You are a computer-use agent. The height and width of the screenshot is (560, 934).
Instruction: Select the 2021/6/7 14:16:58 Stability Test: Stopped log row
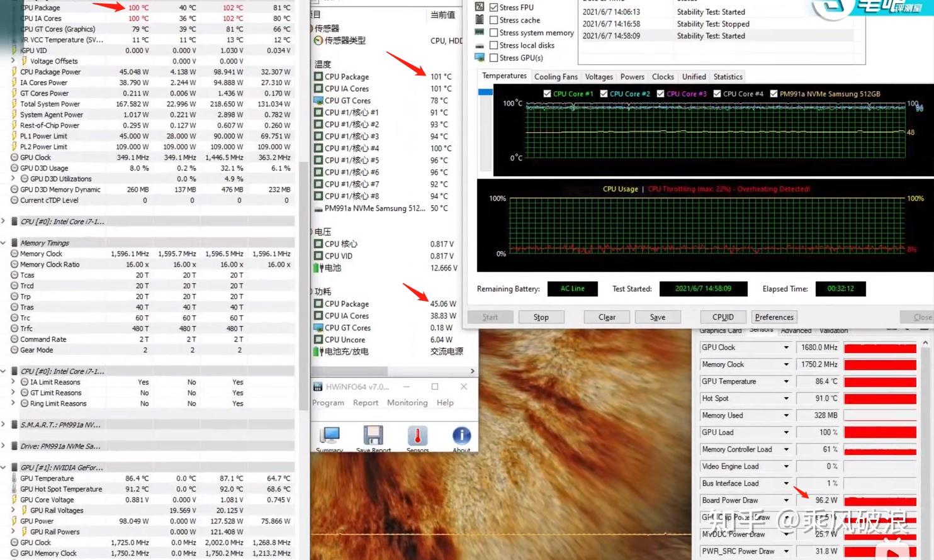pyautogui.click(x=717, y=24)
